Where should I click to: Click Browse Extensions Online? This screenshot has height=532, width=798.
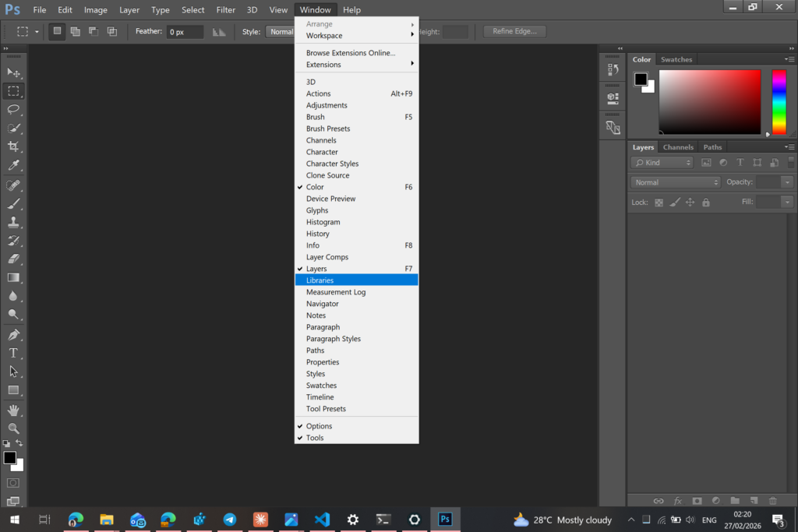351,53
